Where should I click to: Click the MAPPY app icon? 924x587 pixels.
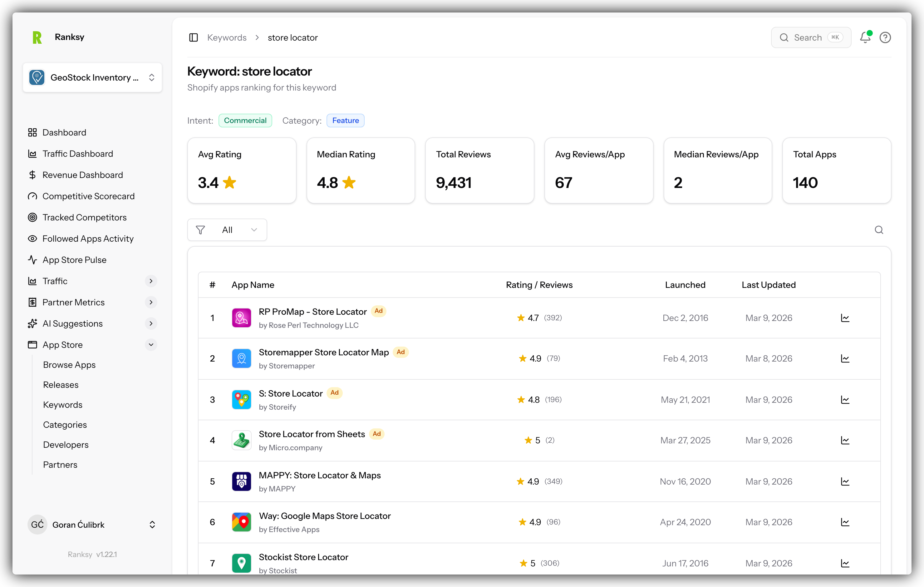[241, 481]
